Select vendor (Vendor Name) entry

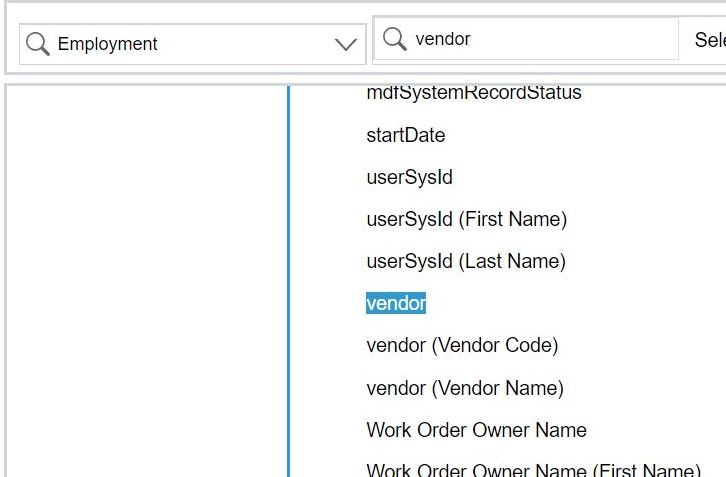tap(465, 388)
